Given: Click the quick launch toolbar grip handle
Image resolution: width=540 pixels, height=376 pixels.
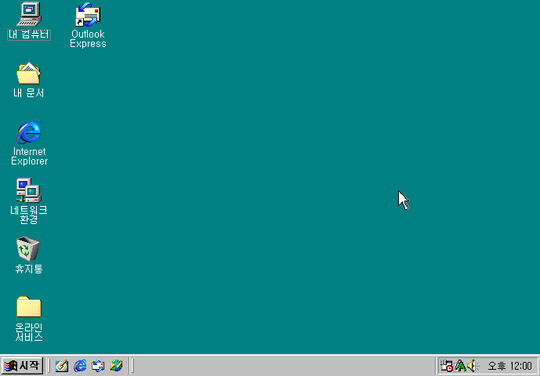Looking at the screenshot, I should [x=49, y=366].
